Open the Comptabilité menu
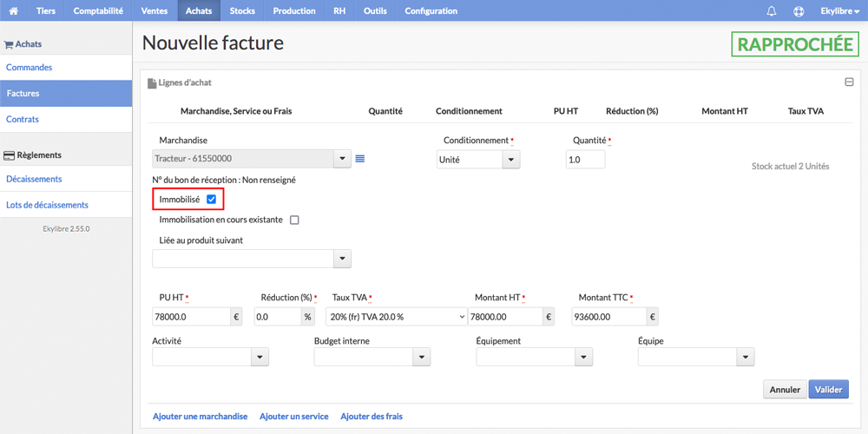The image size is (868, 434). [98, 10]
